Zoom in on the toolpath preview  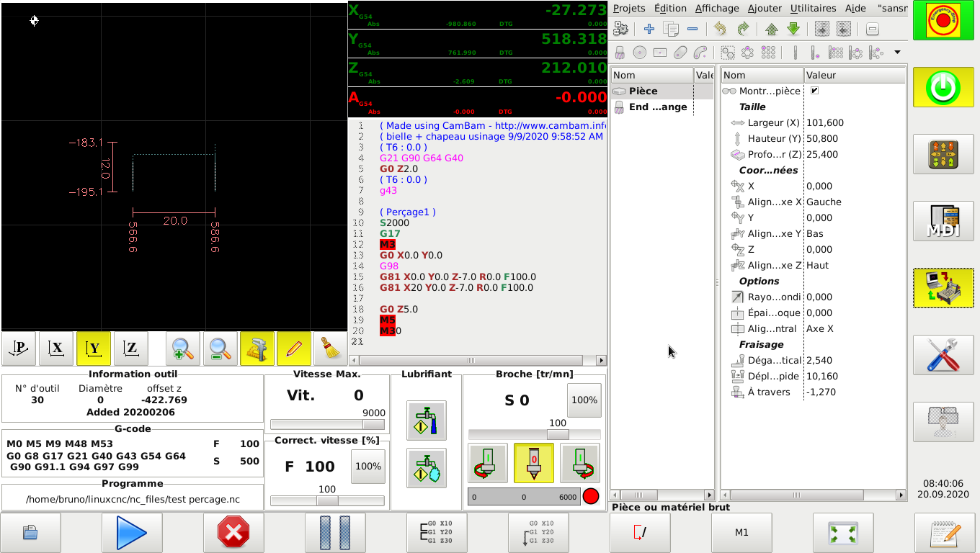point(183,349)
